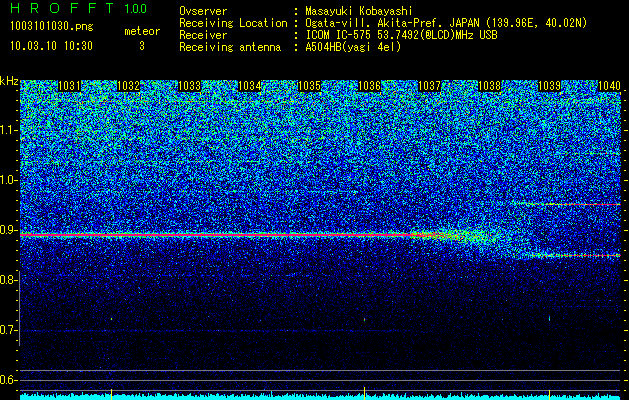Image resolution: width=629 pixels, height=400 pixels.
Task: Click the date text 10.03.10 10:30
Action: coord(51,46)
